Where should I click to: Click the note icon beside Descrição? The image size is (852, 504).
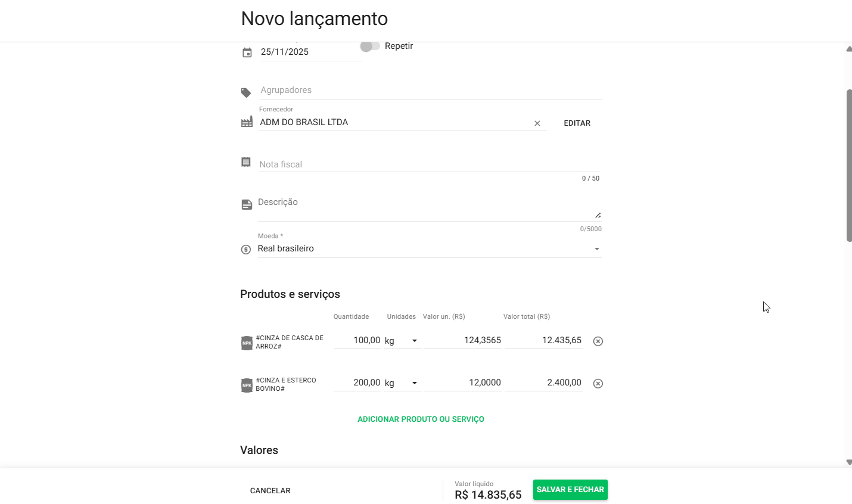pos(247,205)
